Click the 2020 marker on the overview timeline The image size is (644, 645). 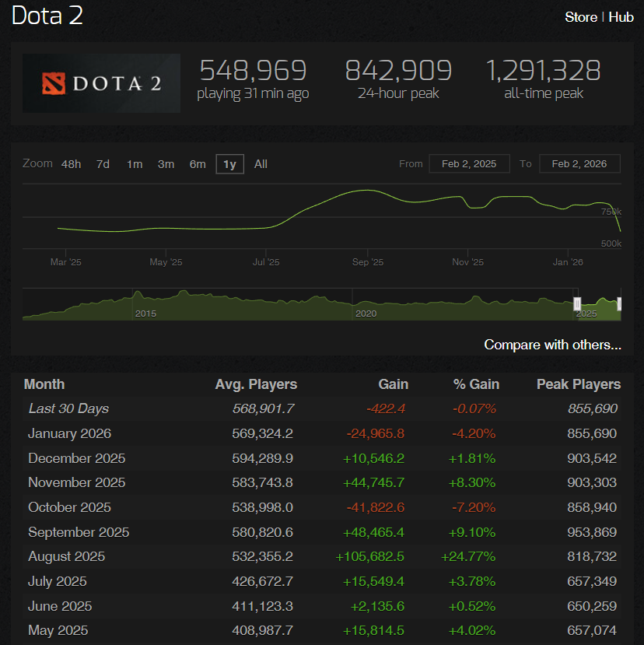(366, 314)
